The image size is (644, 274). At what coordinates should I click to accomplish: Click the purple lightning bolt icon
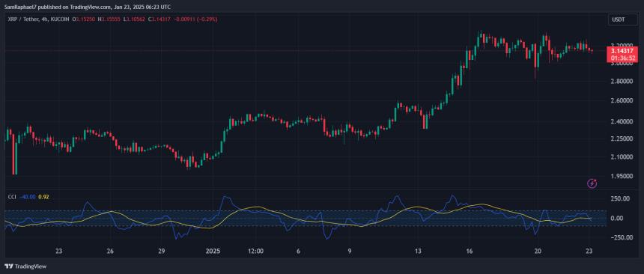click(592, 183)
